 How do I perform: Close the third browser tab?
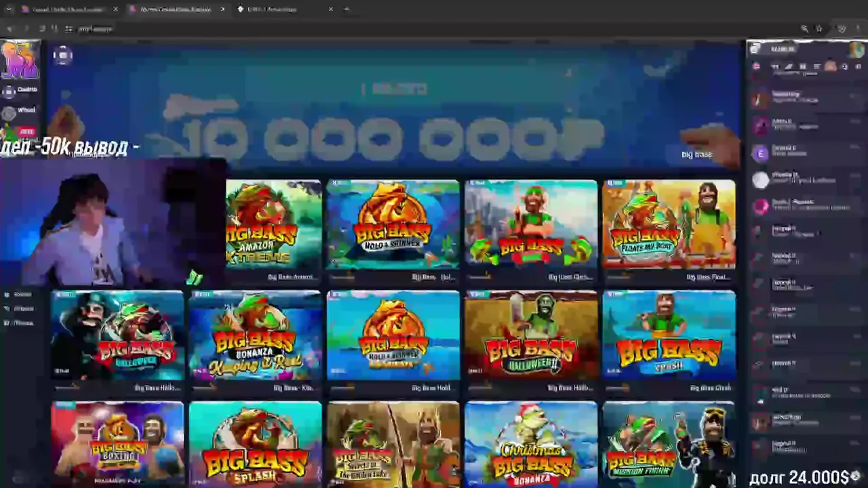[x=331, y=9]
